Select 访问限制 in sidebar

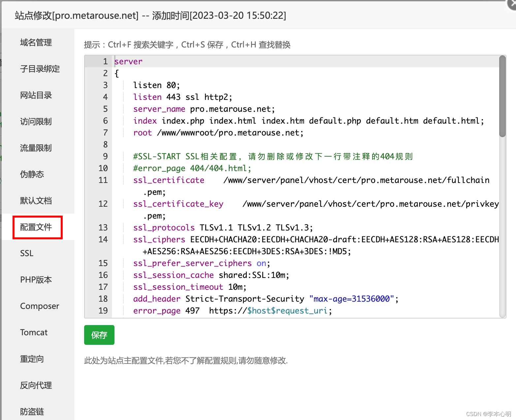point(36,122)
